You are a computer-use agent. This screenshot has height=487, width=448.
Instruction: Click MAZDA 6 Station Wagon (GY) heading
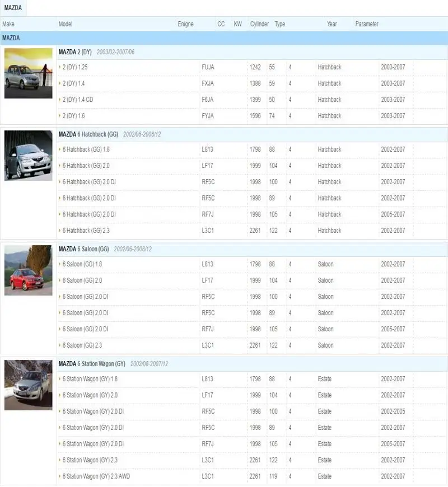[x=92, y=363]
